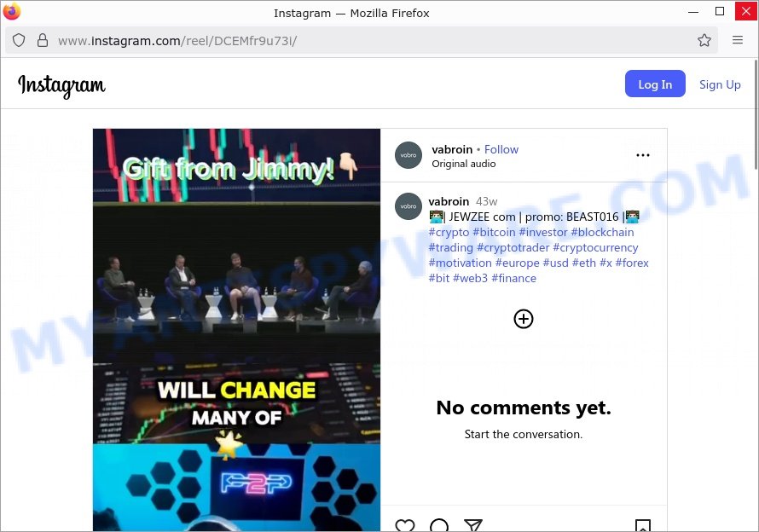Open the #finance hashtag
759x532 pixels.
click(x=514, y=279)
